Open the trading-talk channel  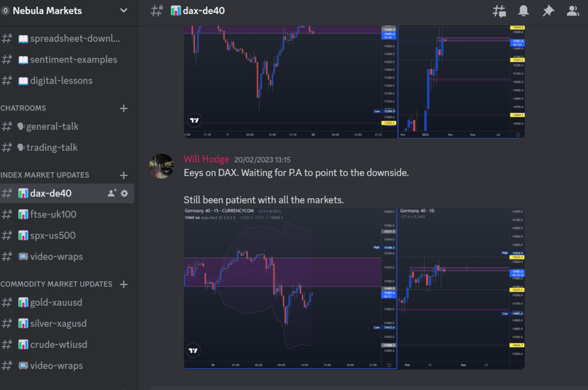[67, 147]
